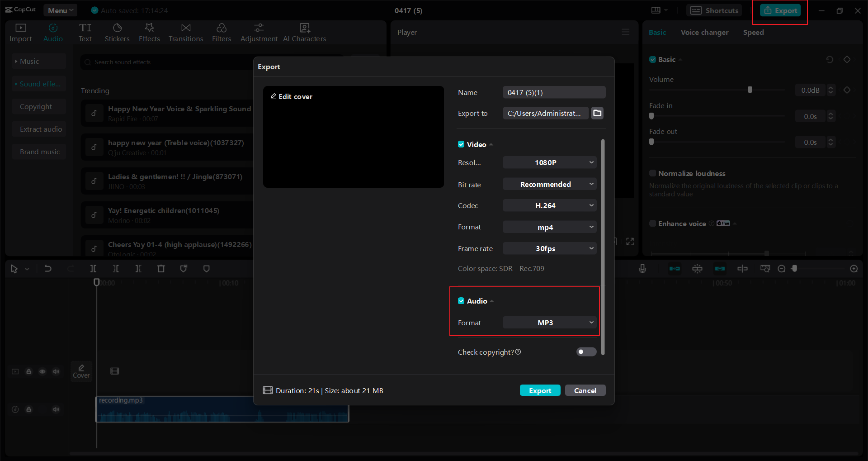Open the Filters panel

[222, 33]
